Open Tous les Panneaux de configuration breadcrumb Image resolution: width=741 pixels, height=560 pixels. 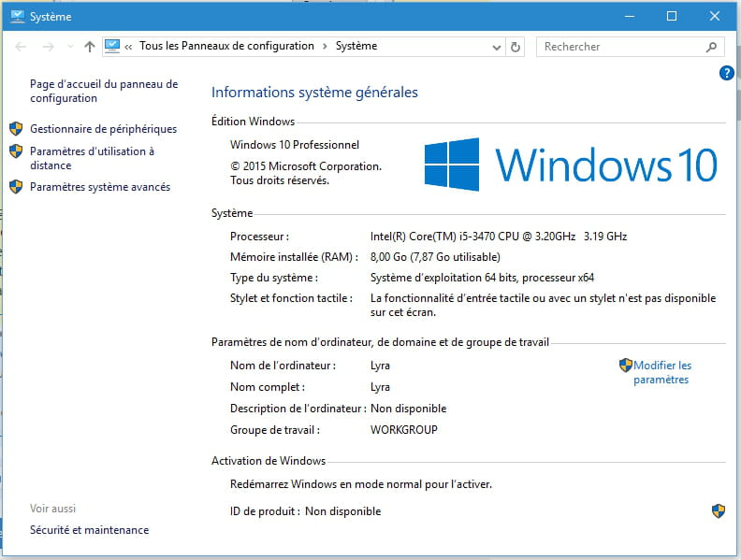click(x=226, y=46)
